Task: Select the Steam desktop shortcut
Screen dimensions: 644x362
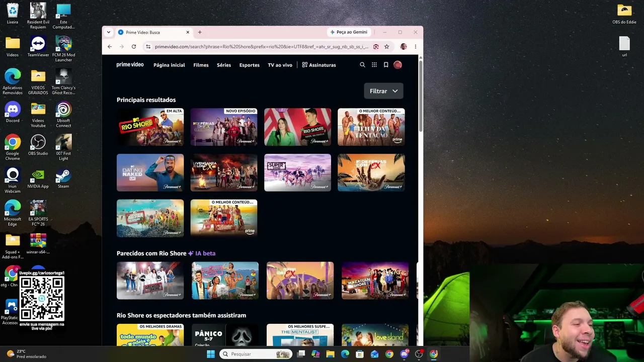Action: click(63, 178)
